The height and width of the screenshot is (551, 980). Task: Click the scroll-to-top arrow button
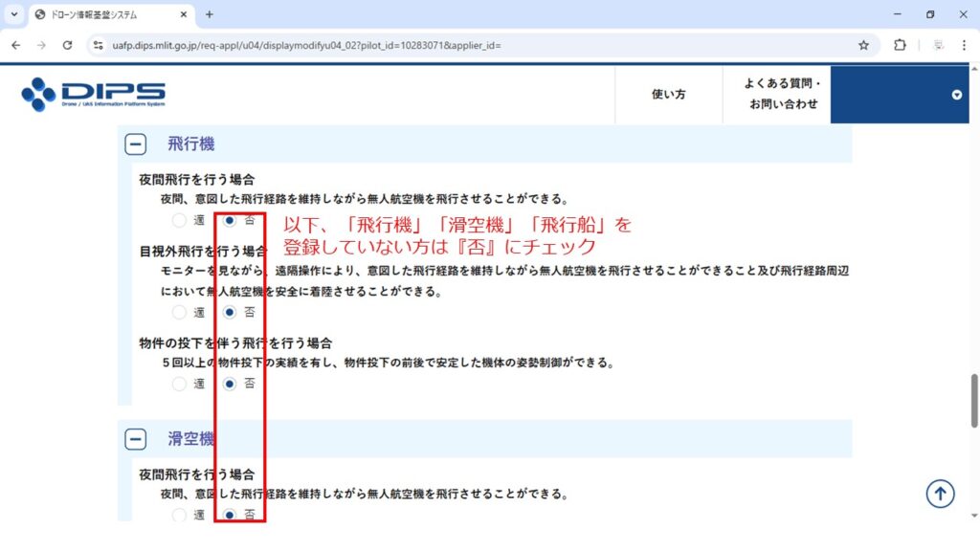940,494
